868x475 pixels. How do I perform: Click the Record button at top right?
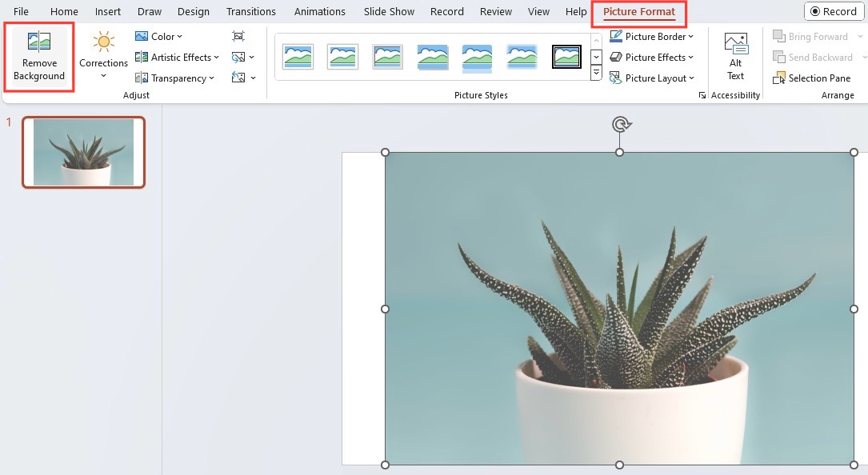(834, 11)
